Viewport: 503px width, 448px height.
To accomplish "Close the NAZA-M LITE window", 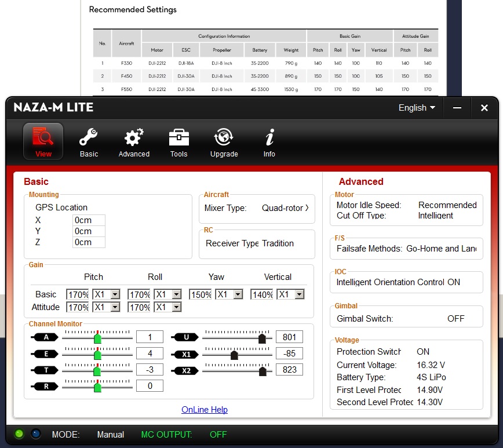I will pos(484,108).
